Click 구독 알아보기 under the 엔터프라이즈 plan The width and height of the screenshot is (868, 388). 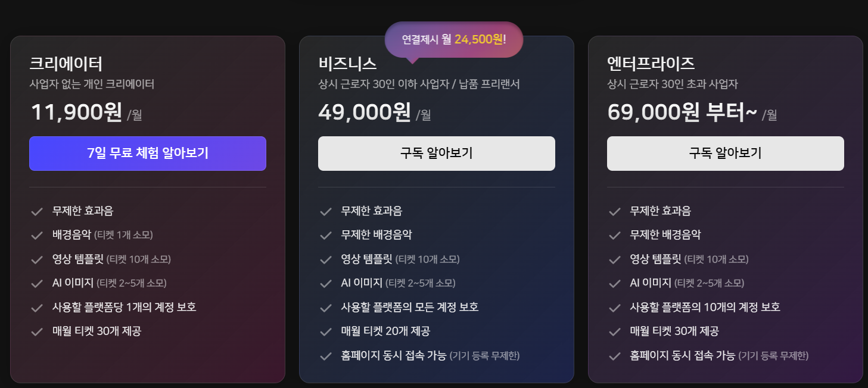725,154
